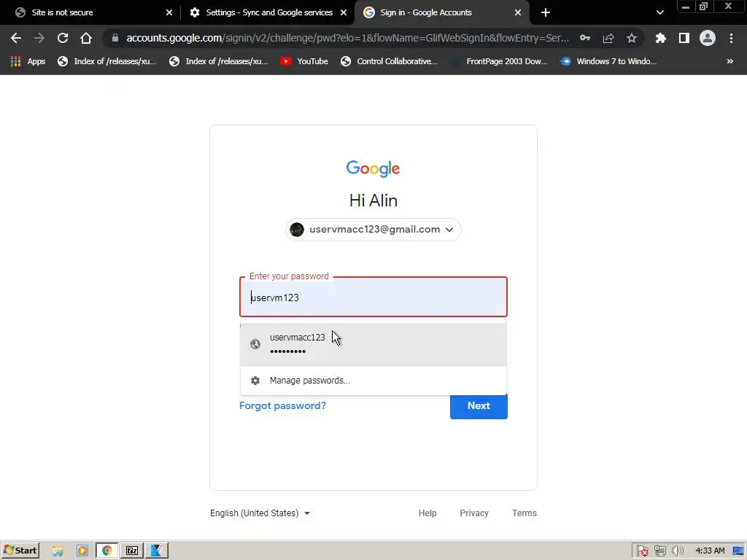Click the Next button
The width and height of the screenshot is (747, 560).
pos(479,405)
